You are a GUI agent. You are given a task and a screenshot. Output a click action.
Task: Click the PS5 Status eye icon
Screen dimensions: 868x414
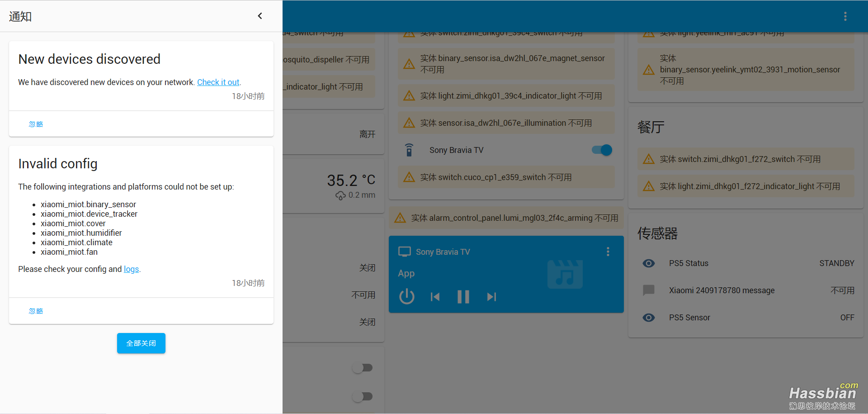click(x=649, y=263)
